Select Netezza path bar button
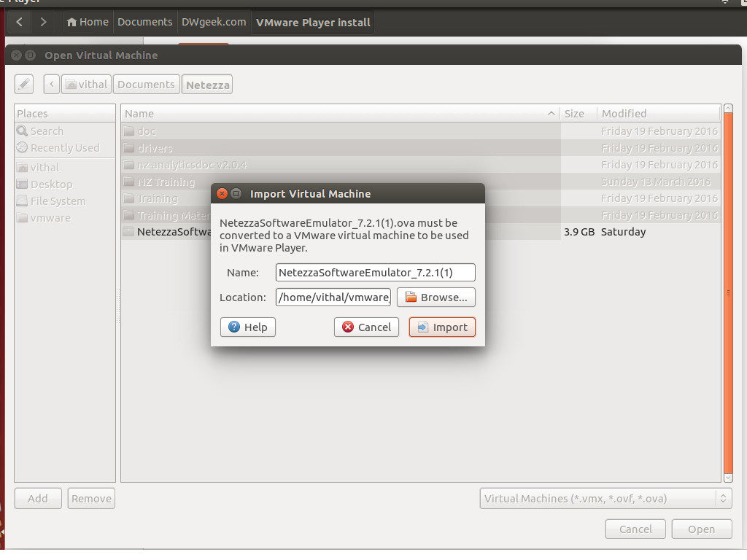747x560 pixels. click(207, 85)
